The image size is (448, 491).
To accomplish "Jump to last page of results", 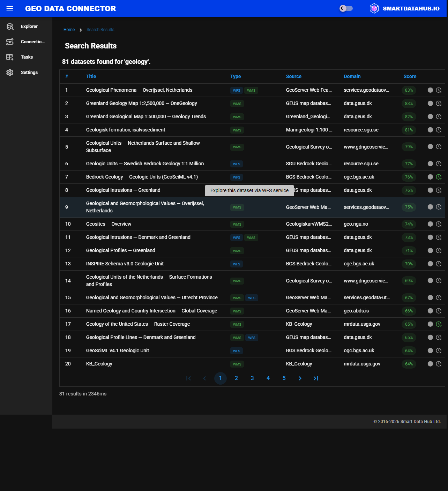I will coord(316,378).
